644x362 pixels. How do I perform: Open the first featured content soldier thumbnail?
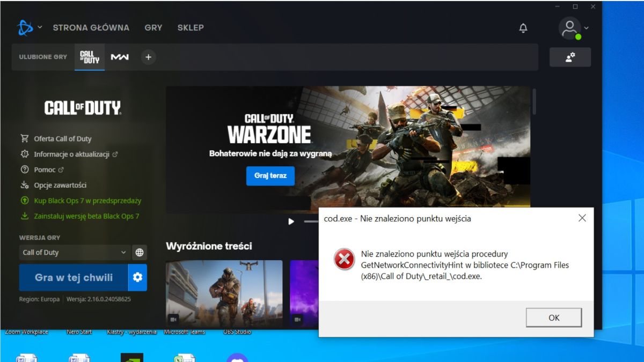click(224, 294)
